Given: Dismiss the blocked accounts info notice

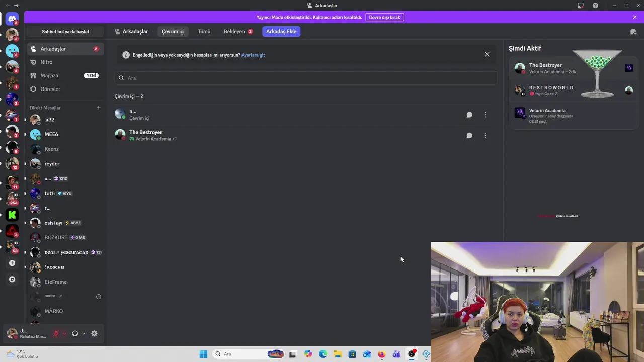Looking at the screenshot, I should tap(487, 54).
